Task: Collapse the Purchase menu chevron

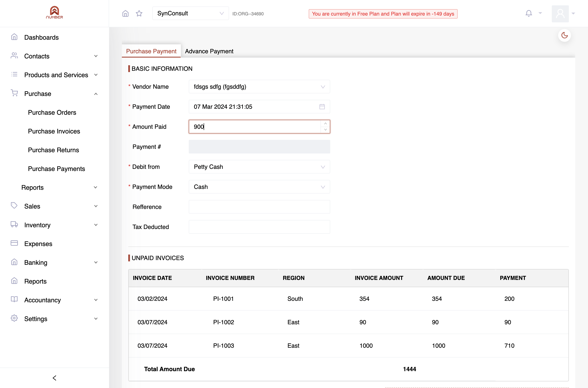Action: 96,94
